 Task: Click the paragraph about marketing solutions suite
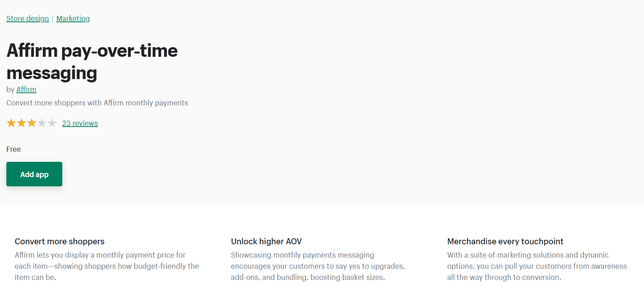pyautogui.click(x=537, y=266)
